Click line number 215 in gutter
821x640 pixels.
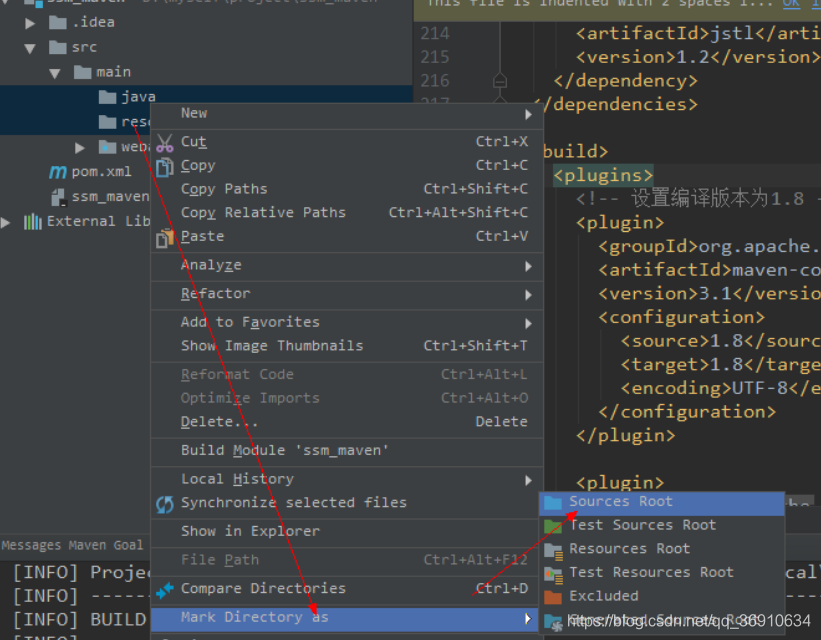point(435,57)
